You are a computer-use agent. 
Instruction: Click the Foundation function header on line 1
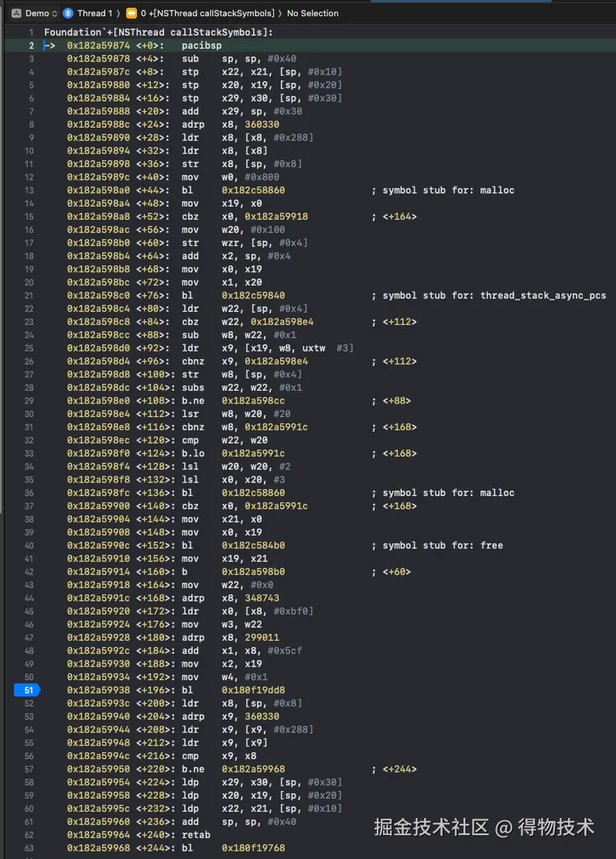pyautogui.click(x=159, y=33)
